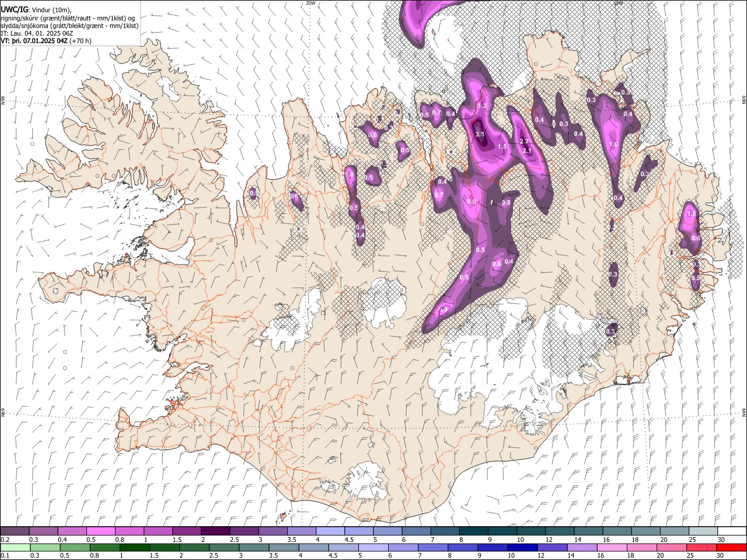747x560 pixels.
Task: Select the 1.6 value in the northeast band
Action: (x=613, y=145)
